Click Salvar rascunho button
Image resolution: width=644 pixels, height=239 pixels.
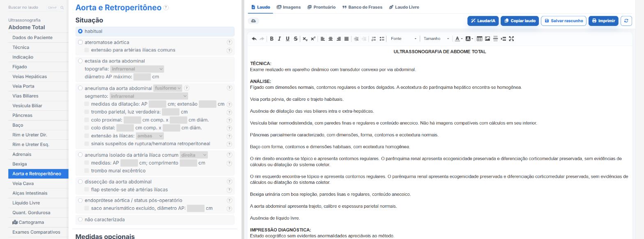pos(563,21)
